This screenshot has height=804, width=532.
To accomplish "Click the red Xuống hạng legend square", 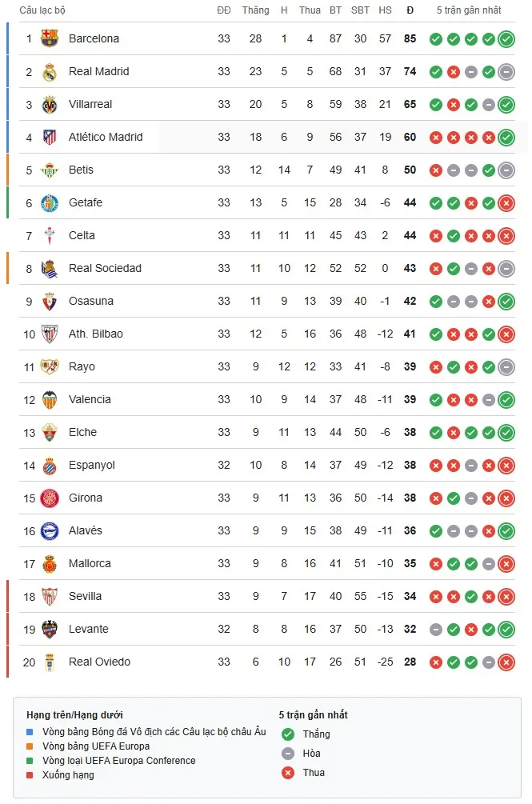I will (29, 774).
